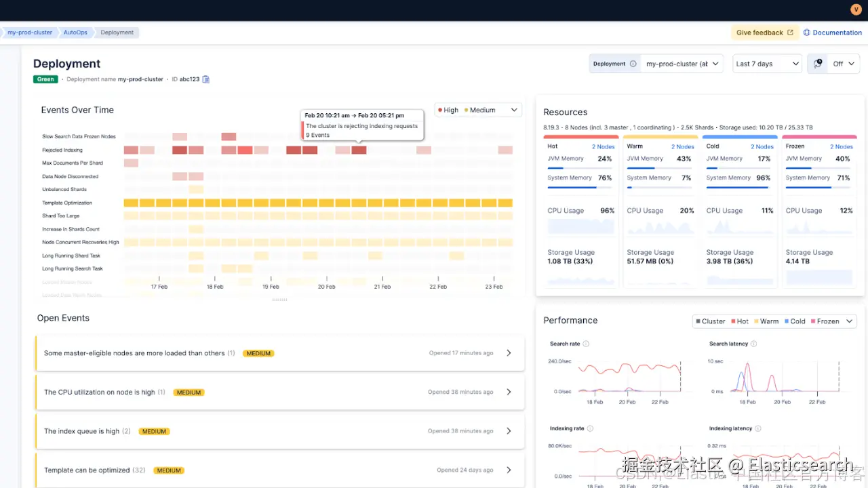Image resolution: width=868 pixels, height=488 pixels.
Task: Expand the High Medium severity filter
Action: pyautogui.click(x=515, y=110)
